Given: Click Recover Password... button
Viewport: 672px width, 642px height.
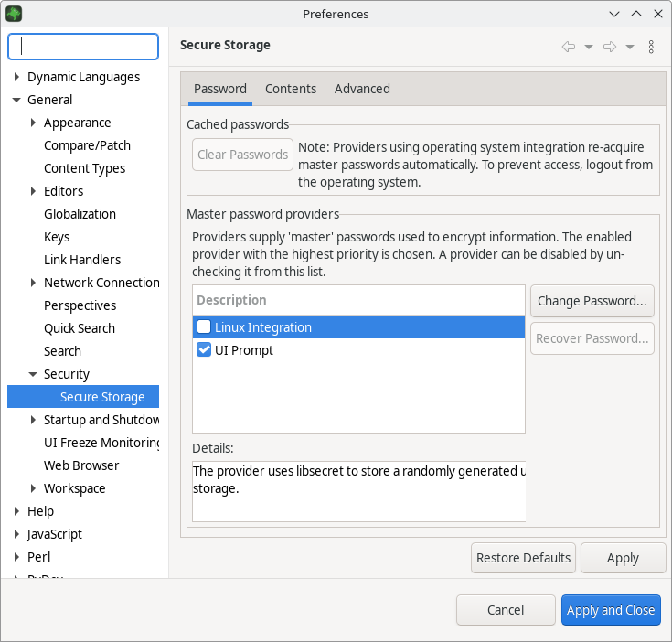Looking at the screenshot, I should pyautogui.click(x=592, y=338).
